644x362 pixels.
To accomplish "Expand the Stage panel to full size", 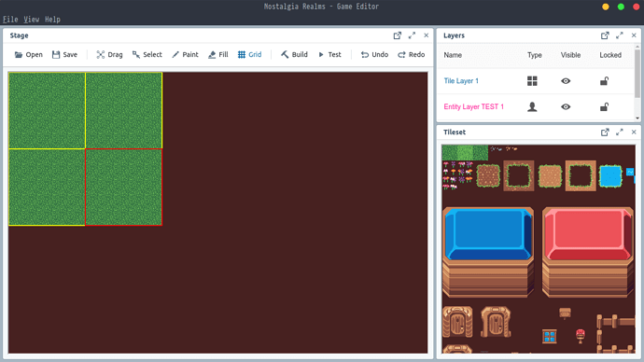I will pos(412,35).
